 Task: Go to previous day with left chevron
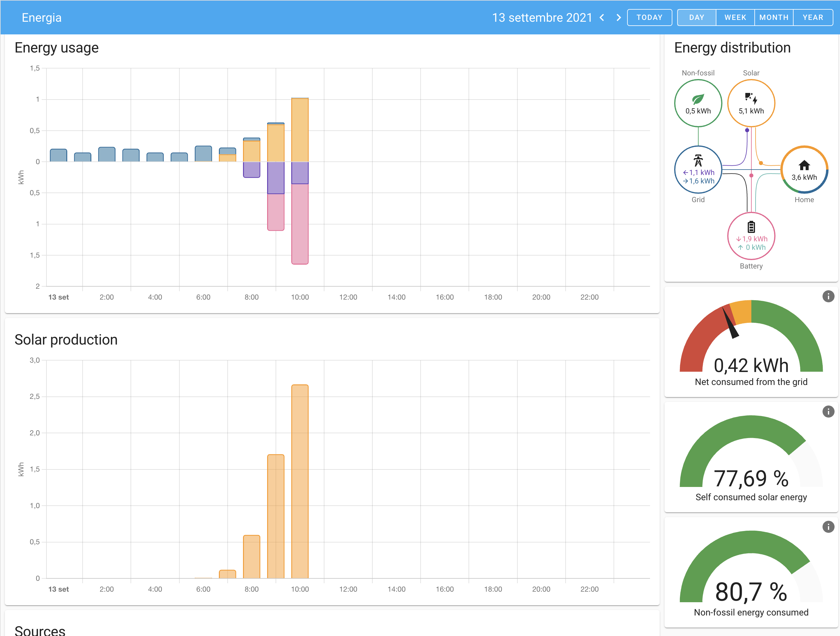click(x=602, y=17)
